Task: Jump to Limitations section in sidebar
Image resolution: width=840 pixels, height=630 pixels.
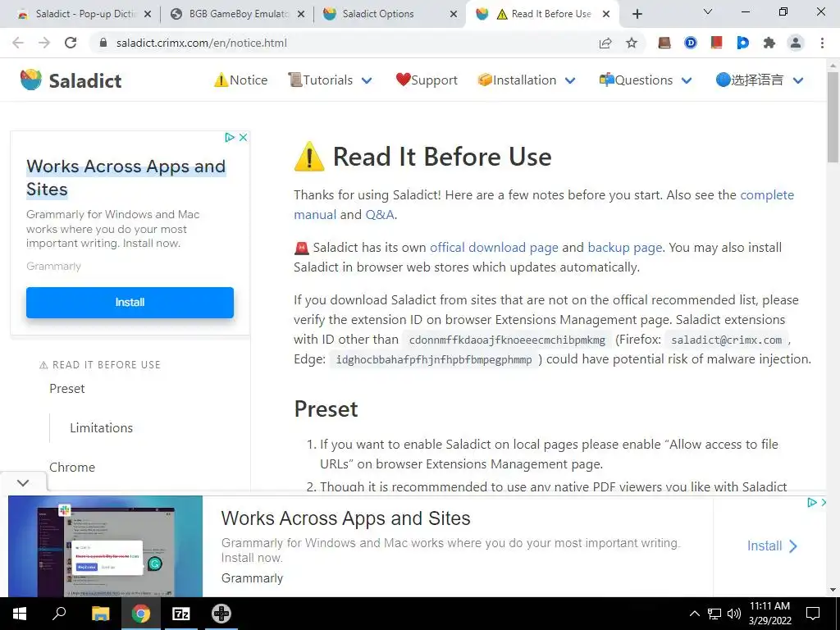Action: pyautogui.click(x=101, y=428)
